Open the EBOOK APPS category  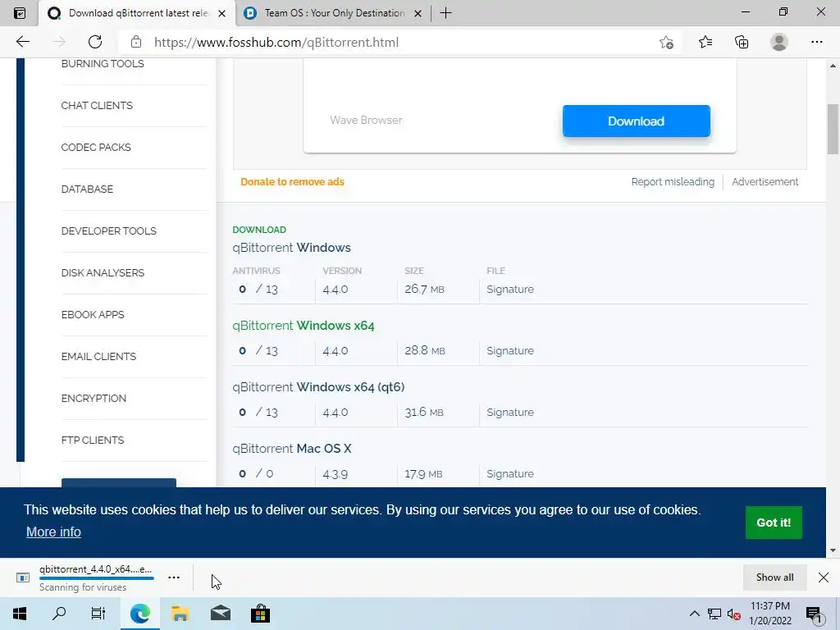point(93,314)
